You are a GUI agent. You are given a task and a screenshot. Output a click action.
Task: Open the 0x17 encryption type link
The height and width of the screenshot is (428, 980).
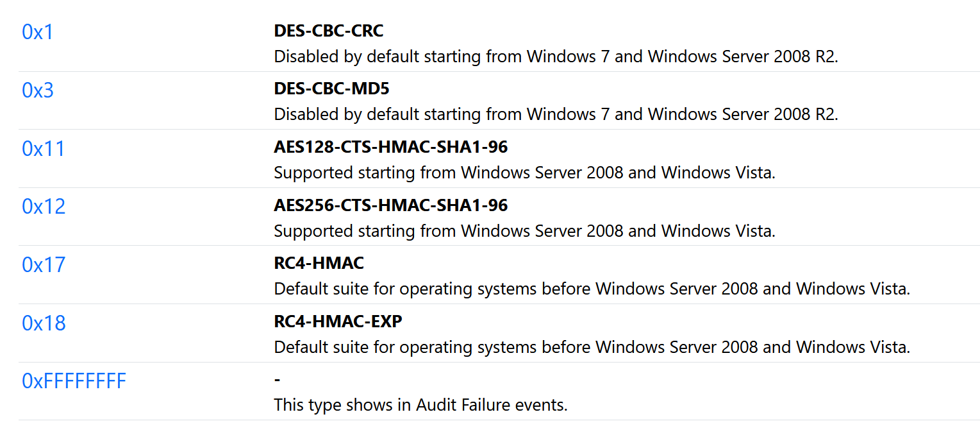(44, 265)
